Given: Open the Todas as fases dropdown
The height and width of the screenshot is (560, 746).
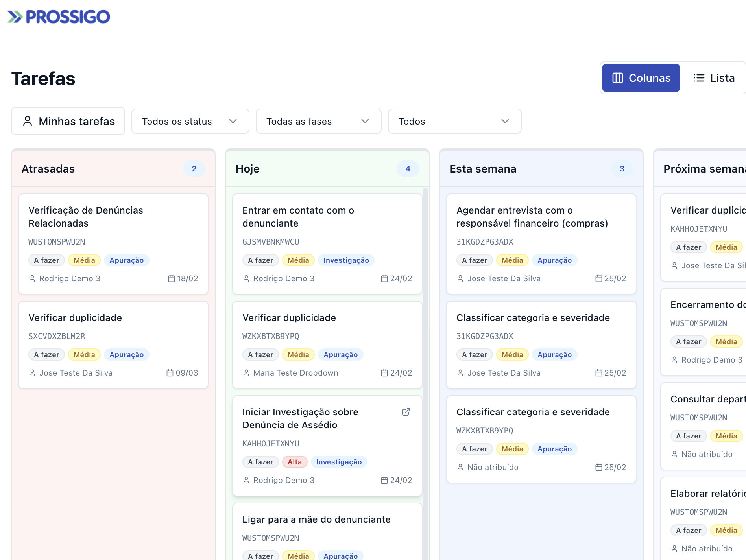Looking at the screenshot, I should (318, 121).
